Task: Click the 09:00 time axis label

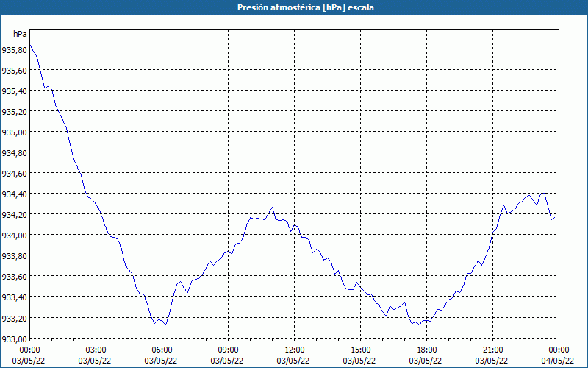Action: pyautogui.click(x=228, y=350)
